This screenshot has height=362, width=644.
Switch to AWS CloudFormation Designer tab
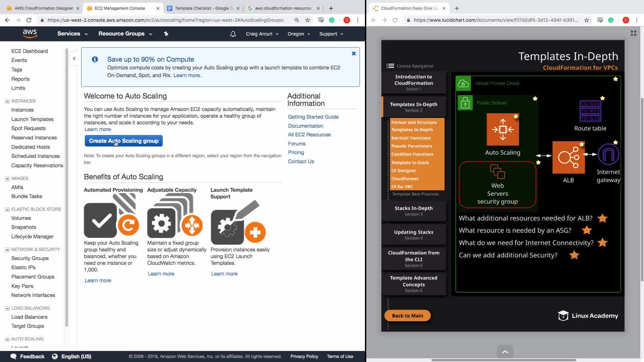pyautogui.click(x=44, y=8)
